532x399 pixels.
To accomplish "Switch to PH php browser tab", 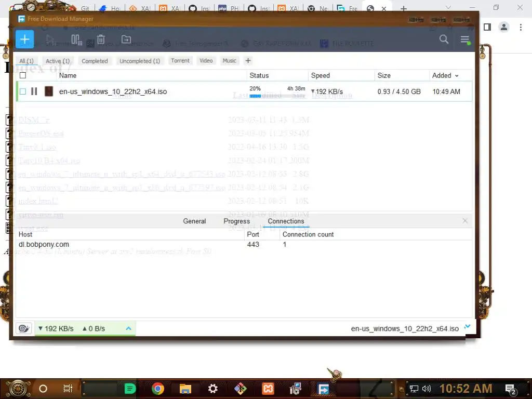I will point(229,8).
